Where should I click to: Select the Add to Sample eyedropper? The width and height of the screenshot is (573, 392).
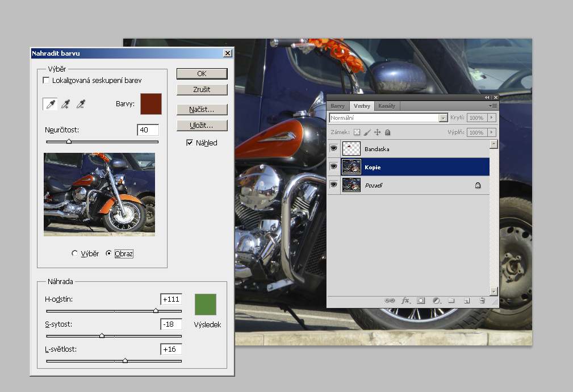(66, 103)
